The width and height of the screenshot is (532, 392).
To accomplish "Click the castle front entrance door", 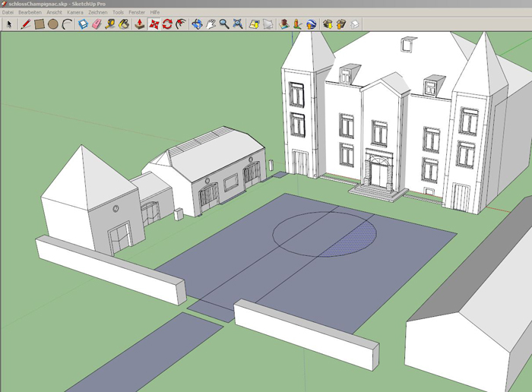I will pyautogui.click(x=378, y=174).
